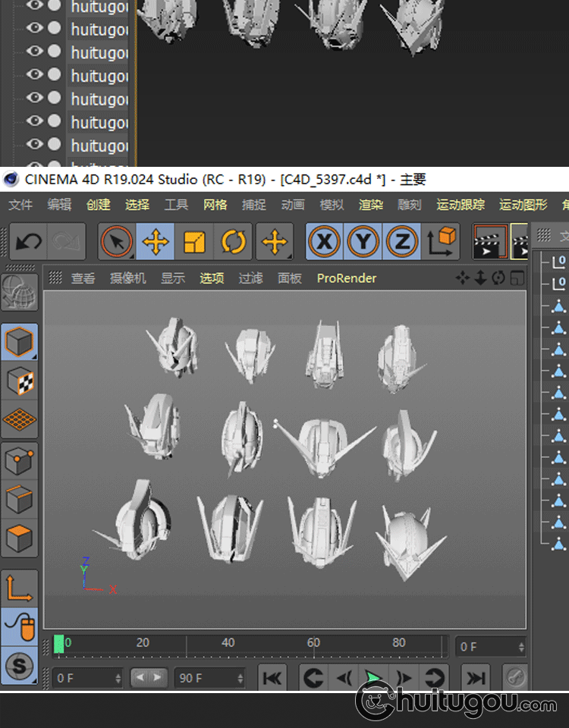This screenshot has width=569, height=728.
Task: Select the Rotate tool
Action: click(234, 243)
